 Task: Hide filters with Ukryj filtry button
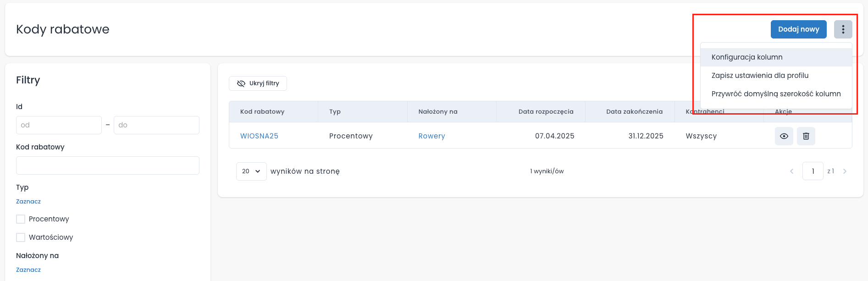click(258, 83)
